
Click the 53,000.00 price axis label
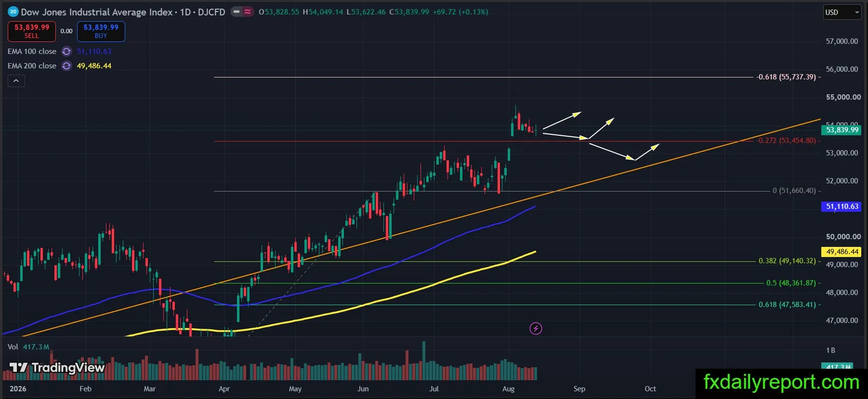[x=842, y=153]
